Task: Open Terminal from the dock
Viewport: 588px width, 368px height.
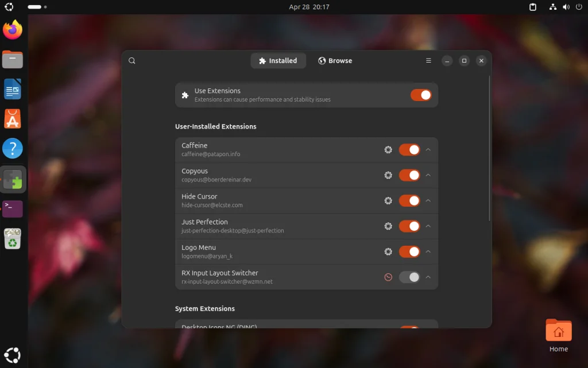Action: 13,209
